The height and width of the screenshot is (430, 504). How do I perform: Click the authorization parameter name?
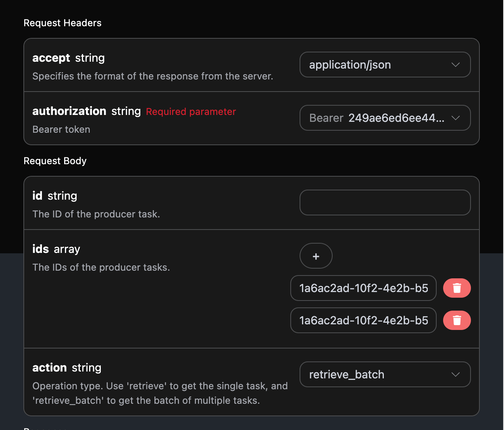69,111
